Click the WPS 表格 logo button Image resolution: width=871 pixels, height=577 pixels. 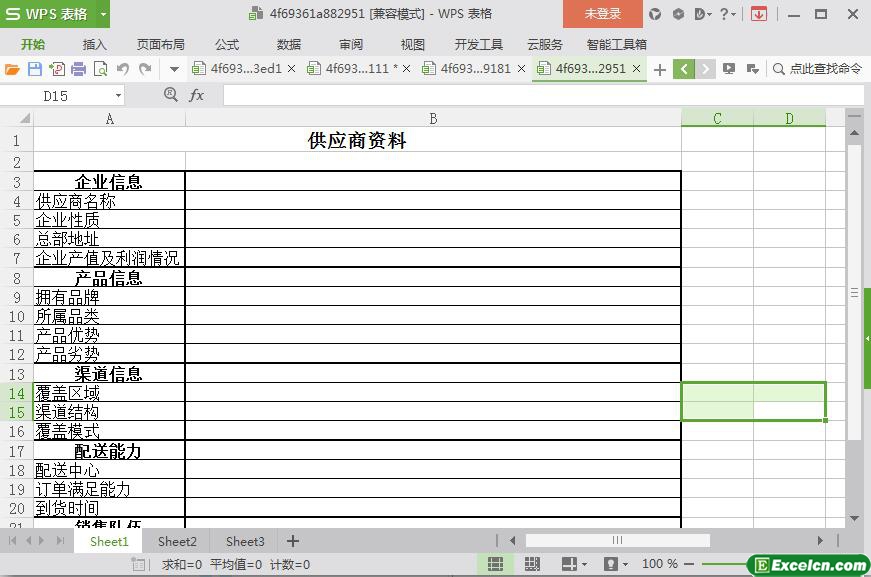pyautogui.click(x=47, y=14)
